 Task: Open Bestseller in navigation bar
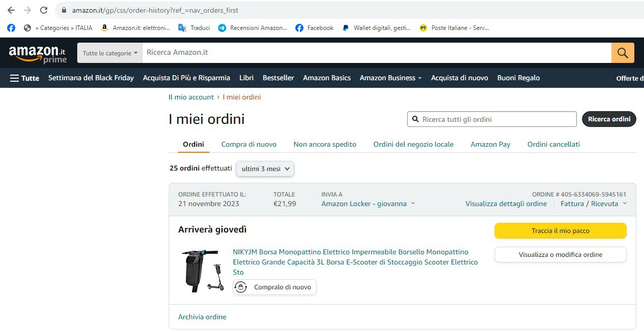coord(279,78)
